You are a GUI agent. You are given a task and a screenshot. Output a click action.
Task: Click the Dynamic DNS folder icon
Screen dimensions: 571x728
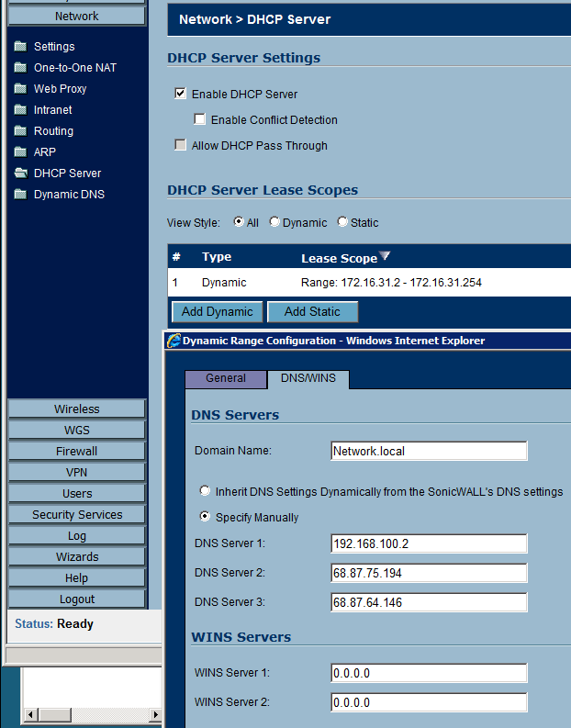point(20,194)
